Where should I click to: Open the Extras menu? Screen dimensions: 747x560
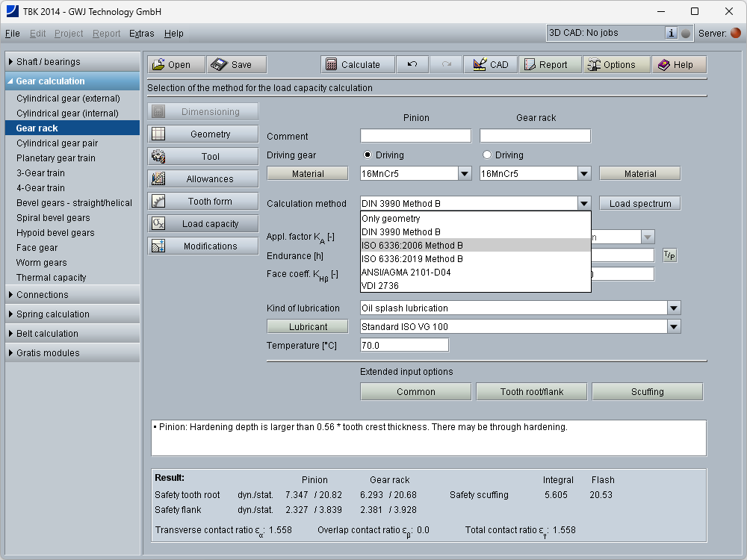click(141, 34)
